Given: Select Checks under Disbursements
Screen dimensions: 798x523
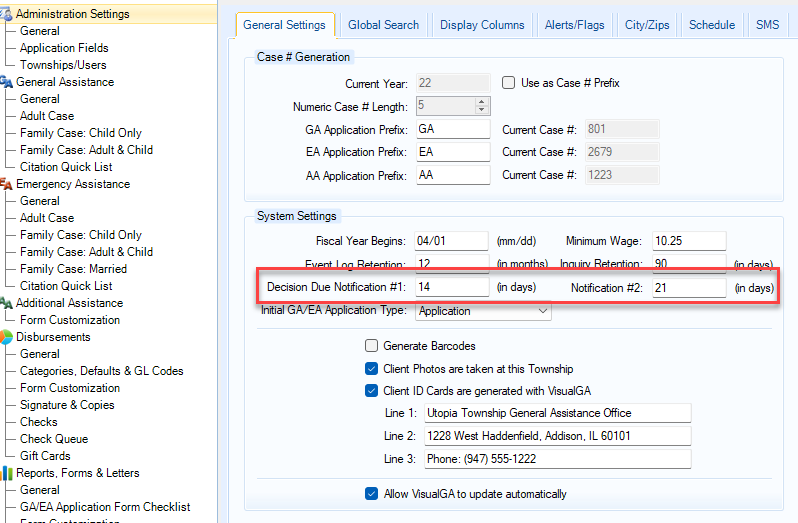Looking at the screenshot, I should point(39,422).
